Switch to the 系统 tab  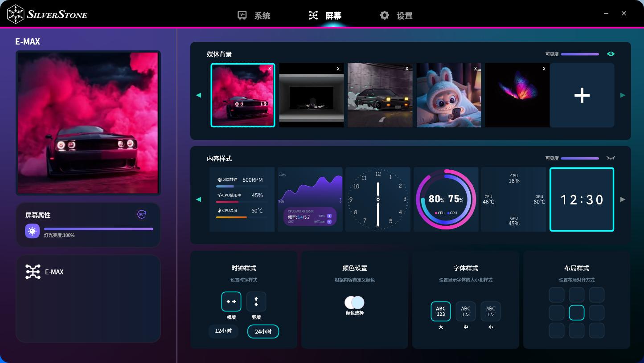pos(254,16)
